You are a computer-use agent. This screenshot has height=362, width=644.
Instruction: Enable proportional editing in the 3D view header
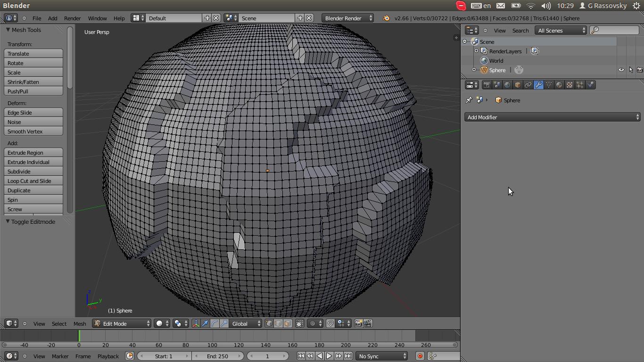[x=313, y=323]
